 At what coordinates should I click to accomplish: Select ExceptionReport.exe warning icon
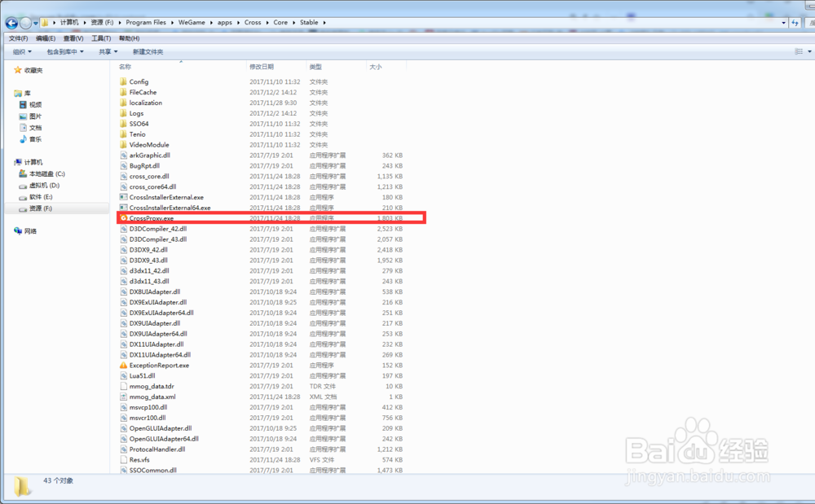tap(123, 366)
